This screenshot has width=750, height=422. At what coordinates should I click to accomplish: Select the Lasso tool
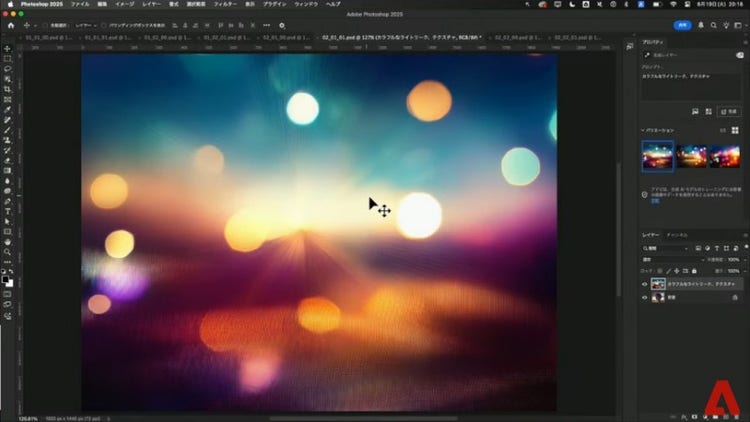(7, 68)
